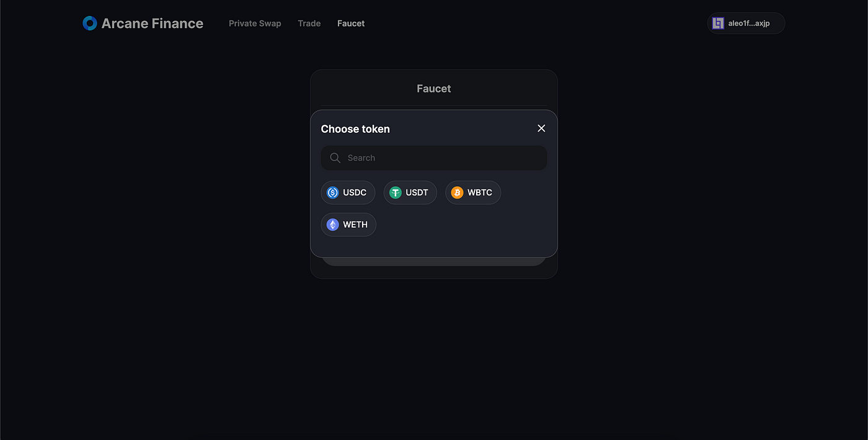Select the USDT Tether icon
The image size is (868, 440).
[395, 192]
